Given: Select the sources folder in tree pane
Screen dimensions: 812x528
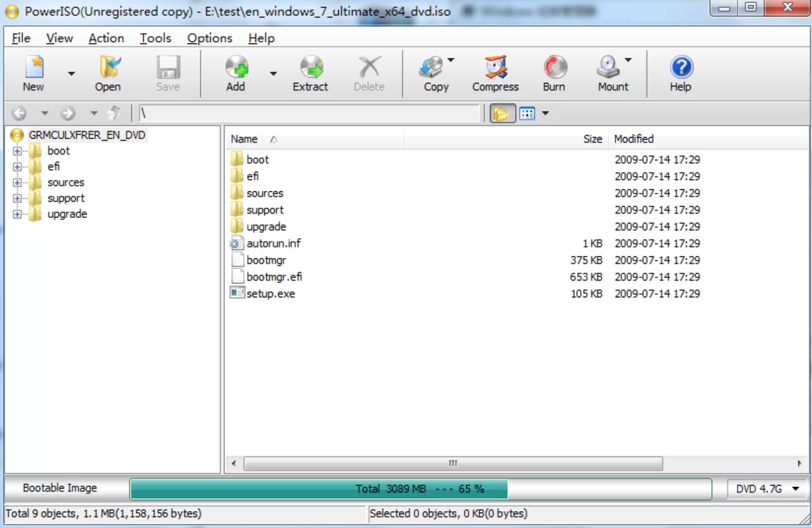Looking at the screenshot, I should (65, 183).
